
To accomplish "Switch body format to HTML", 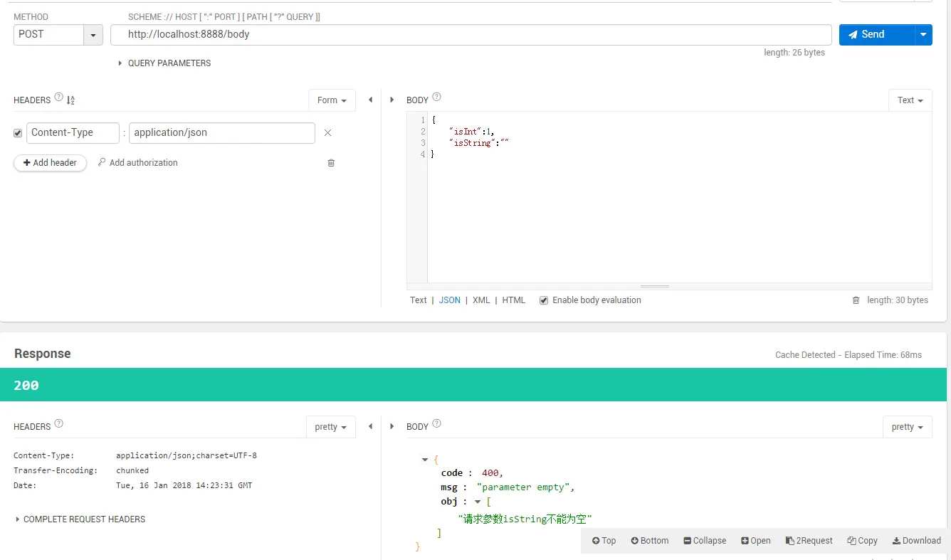I will coord(514,300).
